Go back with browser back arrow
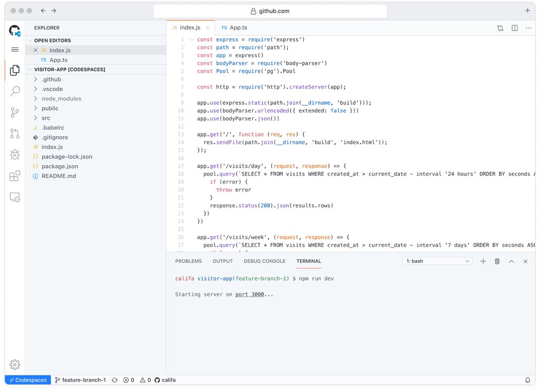This screenshot has height=392, width=540. [x=43, y=11]
